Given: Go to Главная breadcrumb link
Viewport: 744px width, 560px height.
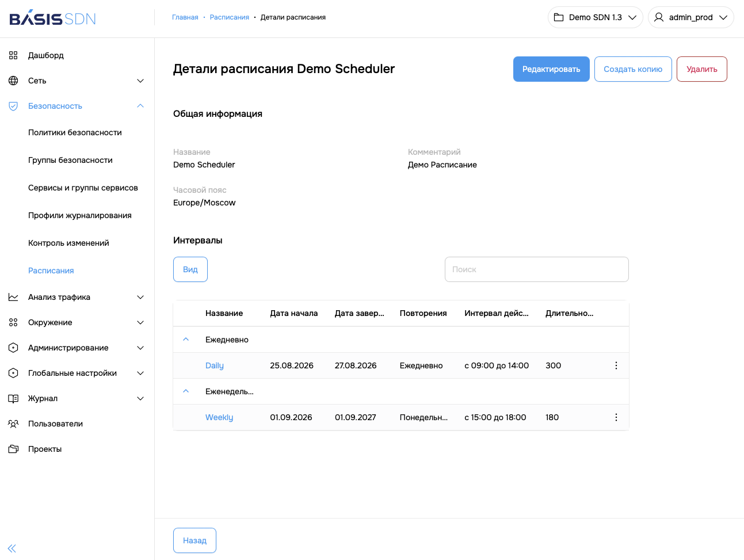Looking at the screenshot, I should [x=185, y=17].
